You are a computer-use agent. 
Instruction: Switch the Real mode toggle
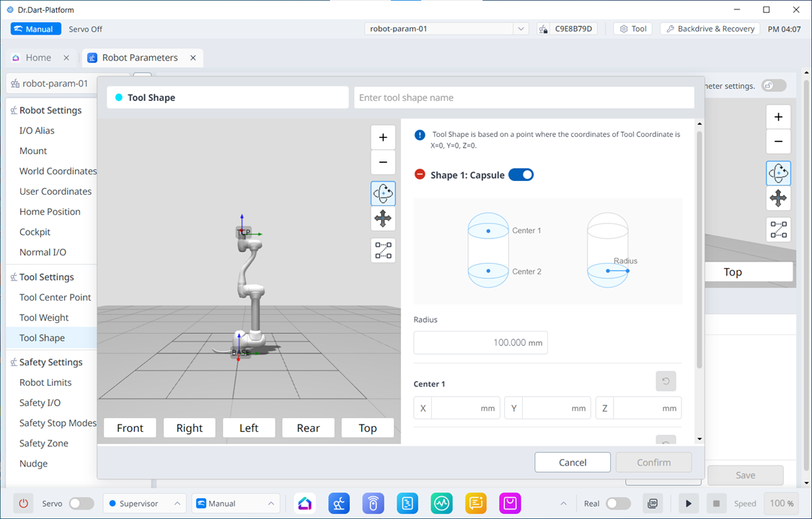point(617,503)
